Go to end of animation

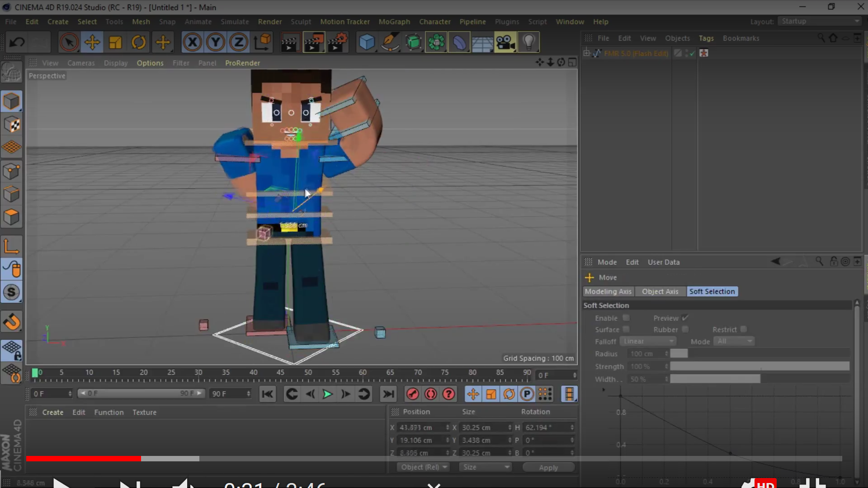coord(388,394)
